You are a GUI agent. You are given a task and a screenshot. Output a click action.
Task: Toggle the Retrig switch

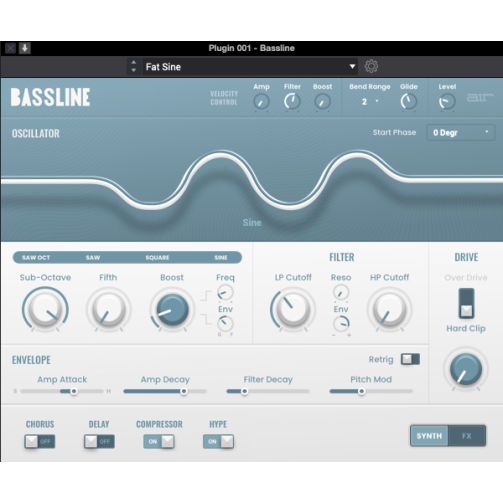410,359
